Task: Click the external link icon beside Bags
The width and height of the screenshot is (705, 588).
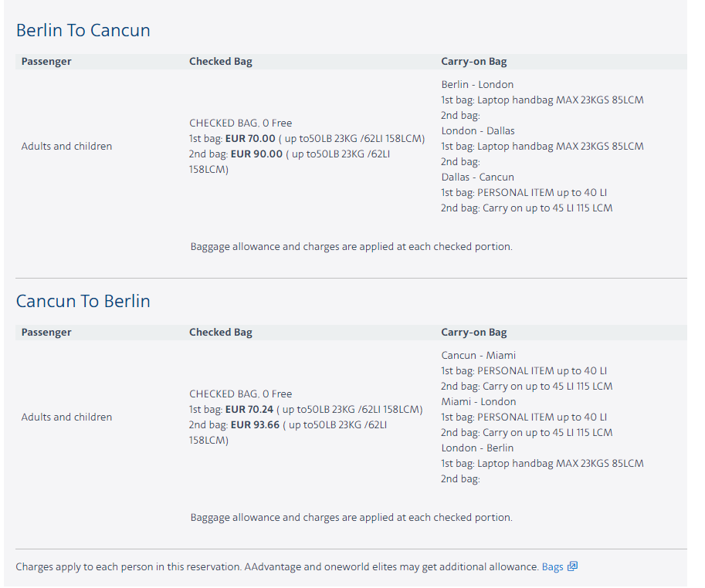Action: 572,566
